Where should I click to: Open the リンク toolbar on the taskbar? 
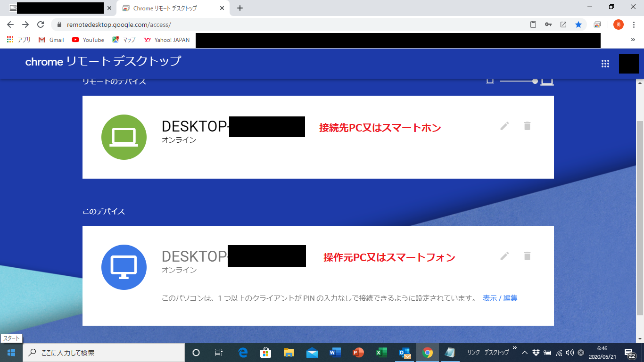[x=473, y=353]
